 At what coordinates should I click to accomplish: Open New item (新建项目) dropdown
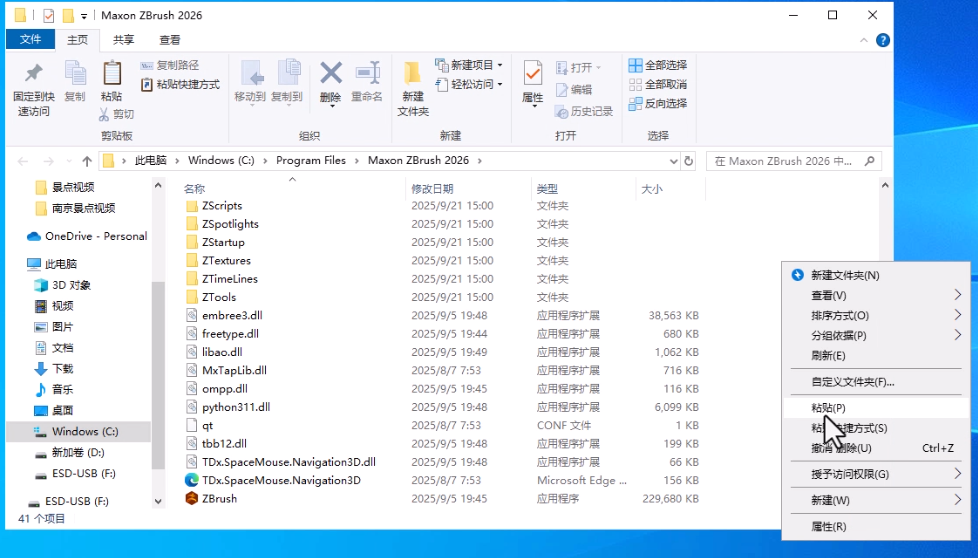click(469, 65)
